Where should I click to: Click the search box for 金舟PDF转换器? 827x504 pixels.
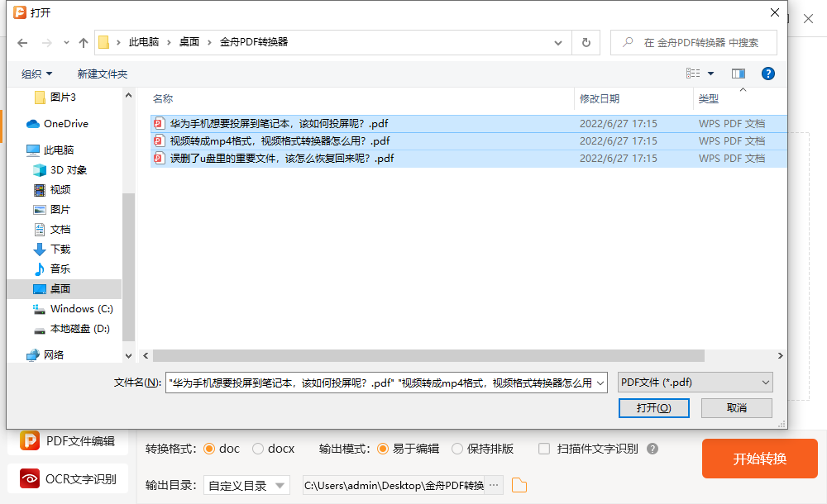click(x=694, y=43)
